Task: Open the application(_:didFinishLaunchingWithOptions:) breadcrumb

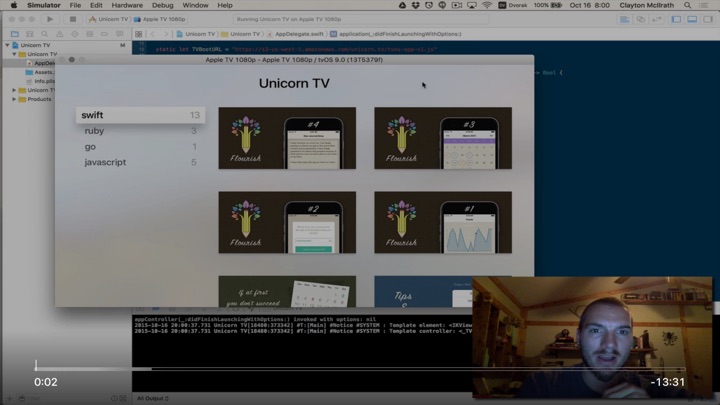Action: (x=396, y=34)
